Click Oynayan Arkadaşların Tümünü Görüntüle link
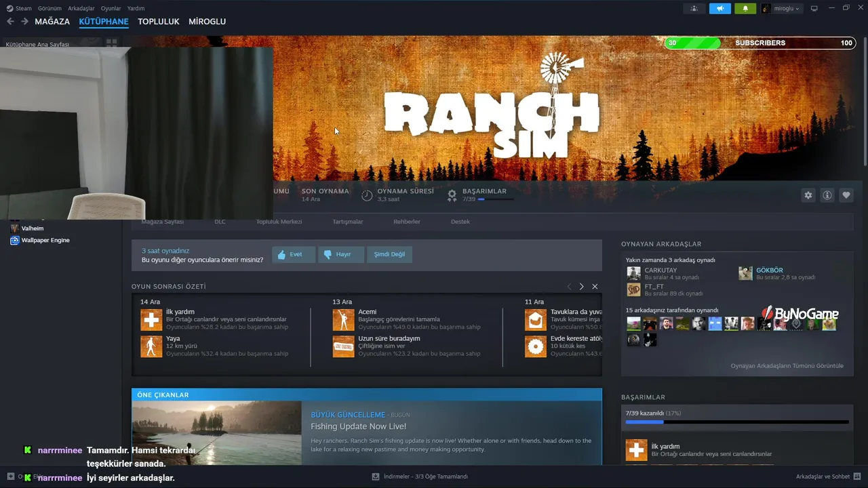868x488 pixels. click(787, 366)
